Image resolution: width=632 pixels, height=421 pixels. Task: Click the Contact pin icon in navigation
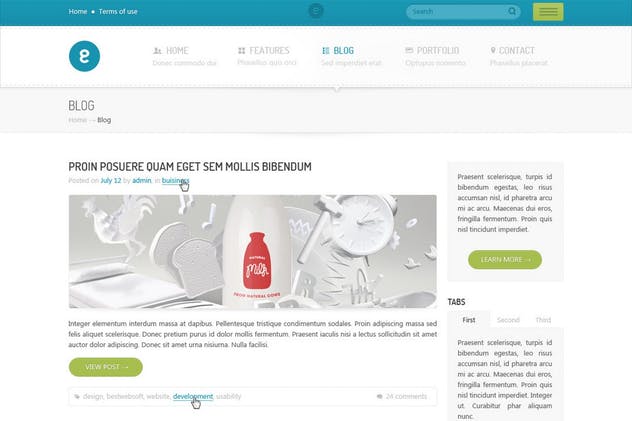click(493, 50)
